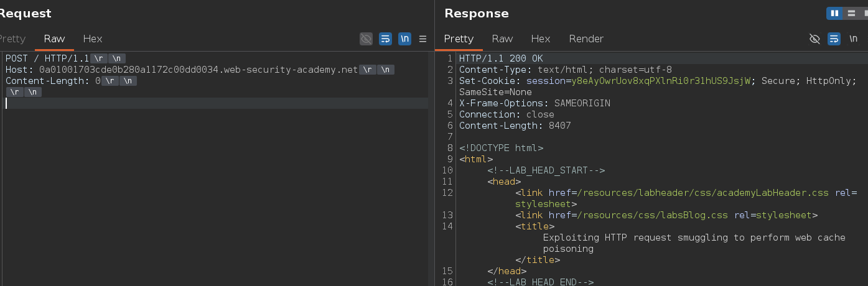Toggle hidden characters display in Response panel
The height and width of the screenshot is (286, 868).
(814, 39)
